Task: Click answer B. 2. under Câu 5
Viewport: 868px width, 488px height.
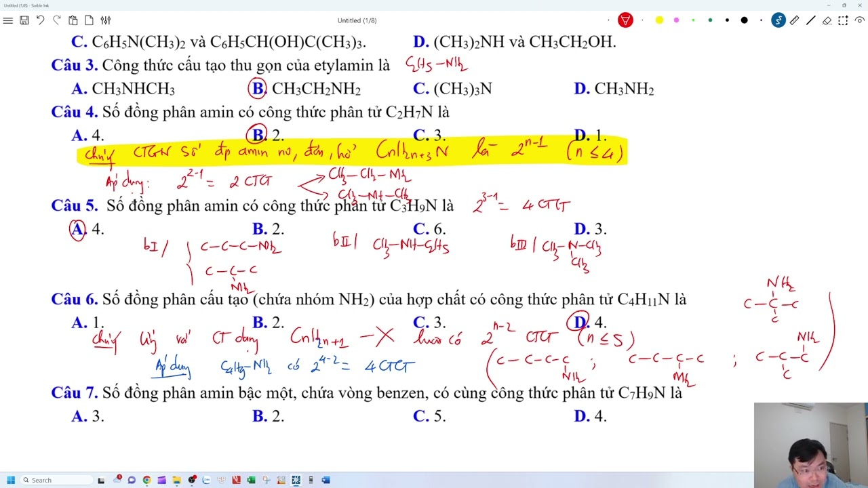Action: click(269, 229)
